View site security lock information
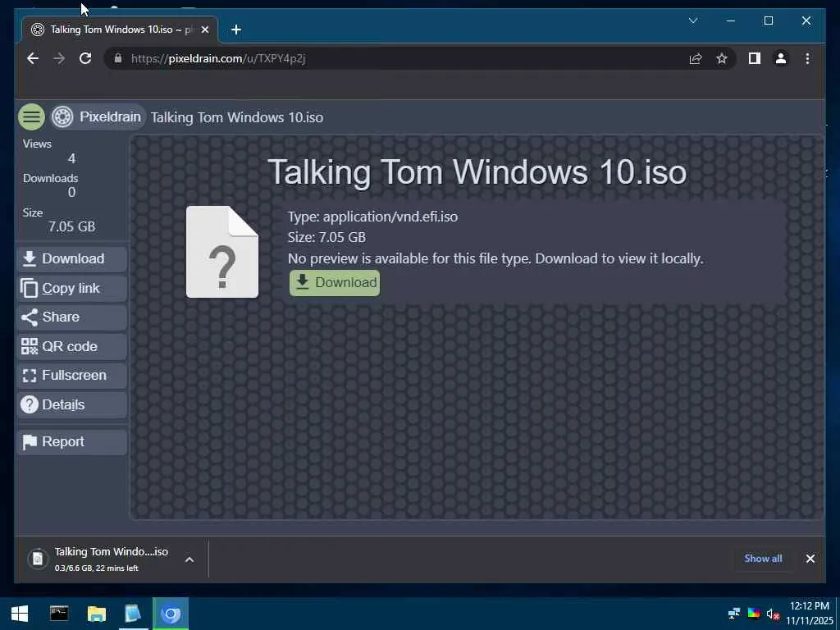This screenshot has height=630, width=840. click(118, 58)
